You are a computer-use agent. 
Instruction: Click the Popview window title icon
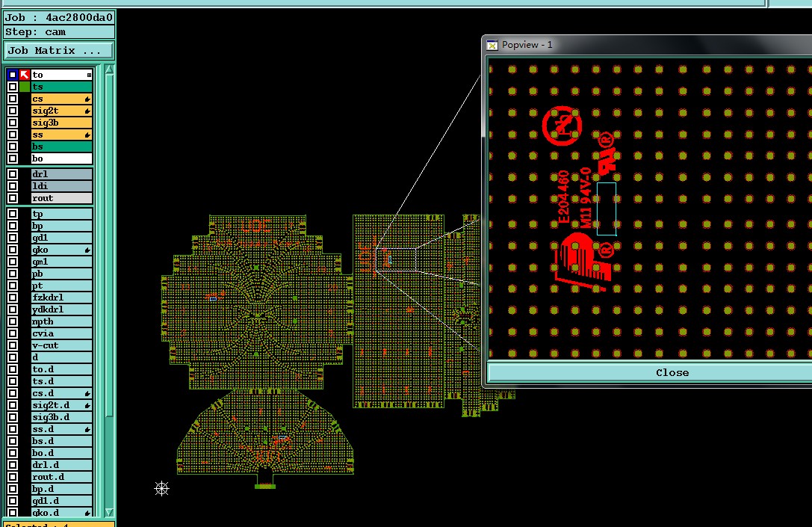[492, 45]
